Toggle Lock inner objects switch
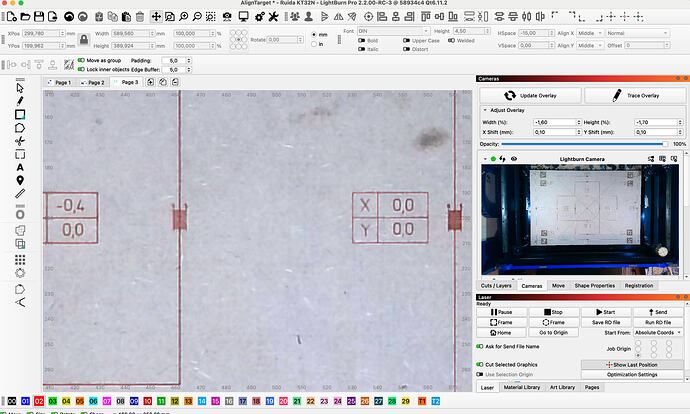690x414 pixels. 81,70
